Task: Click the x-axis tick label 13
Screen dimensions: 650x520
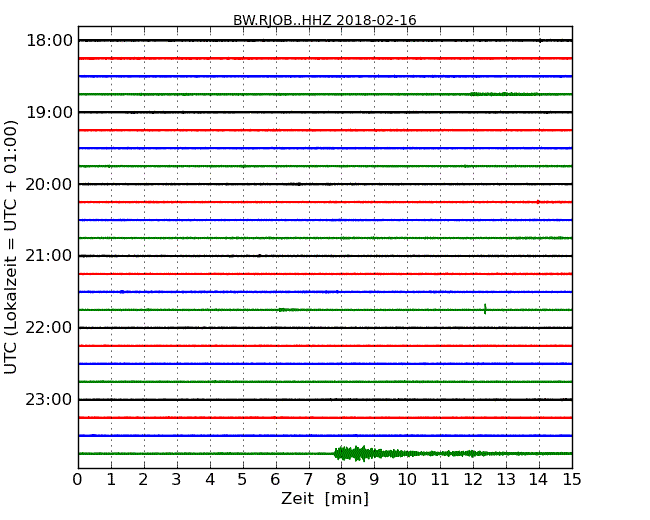Action: click(506, 480)
